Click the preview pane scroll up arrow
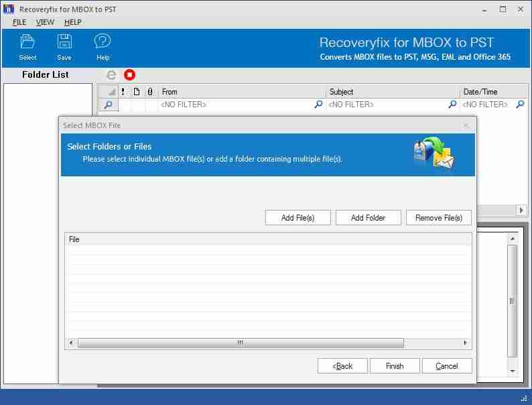This screenshot has width=532, height=405. coord(513,239)
